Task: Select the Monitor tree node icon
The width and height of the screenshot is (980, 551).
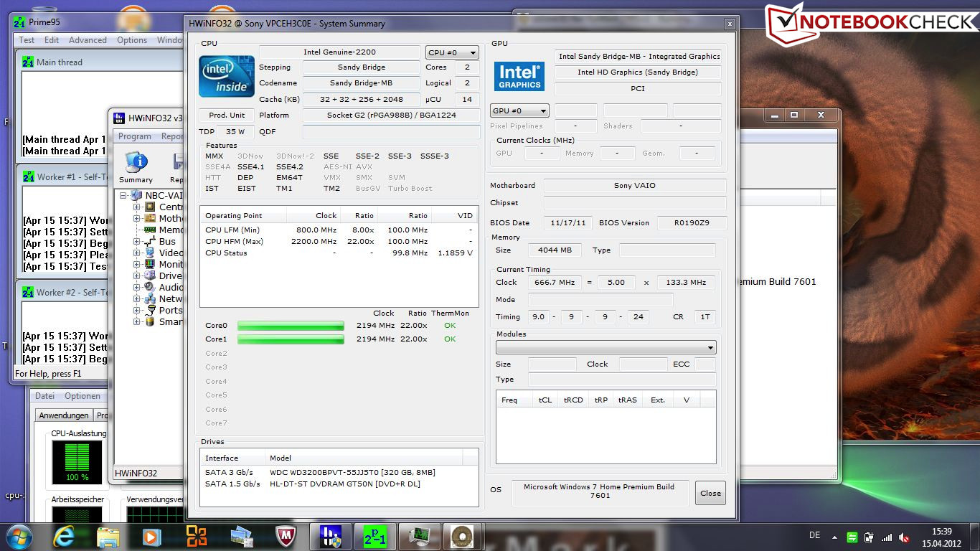Action: tap(150, 264)
